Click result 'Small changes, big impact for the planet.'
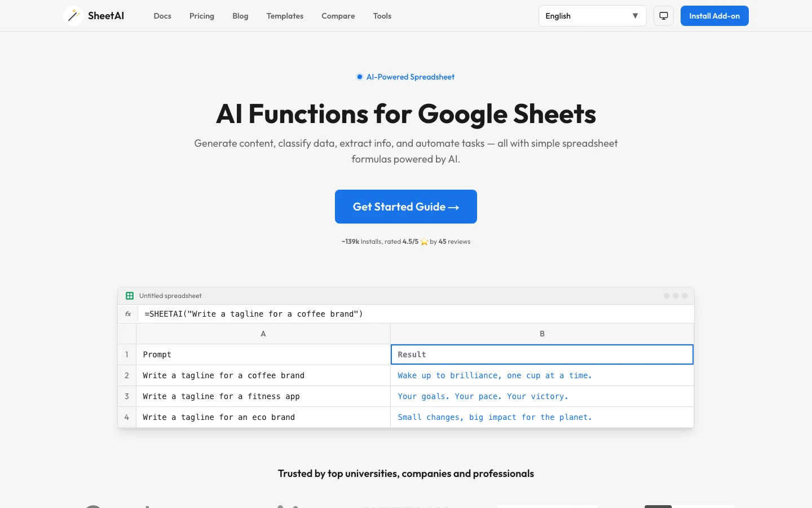 pyautogui.click(x=542, y=417)
